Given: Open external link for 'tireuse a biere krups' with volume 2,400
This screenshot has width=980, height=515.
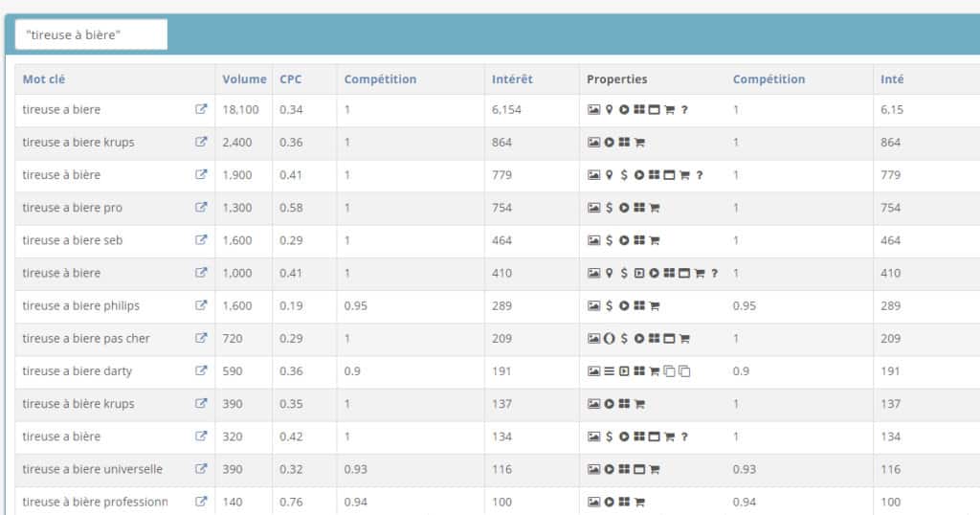Looking at the screenshot, I should click(x=201, y=142).
